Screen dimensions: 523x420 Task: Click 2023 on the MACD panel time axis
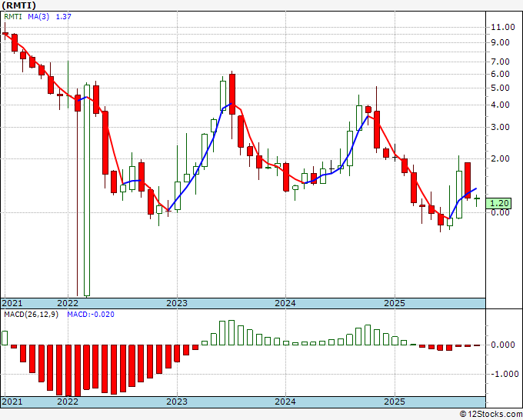(x=177, y=402)
